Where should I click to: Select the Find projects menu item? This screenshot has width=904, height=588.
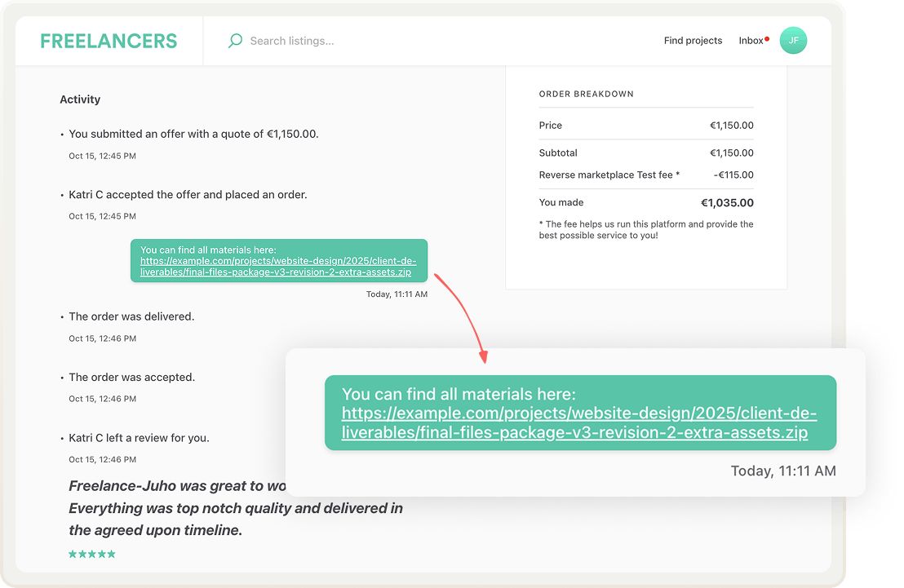coord(693,40)
